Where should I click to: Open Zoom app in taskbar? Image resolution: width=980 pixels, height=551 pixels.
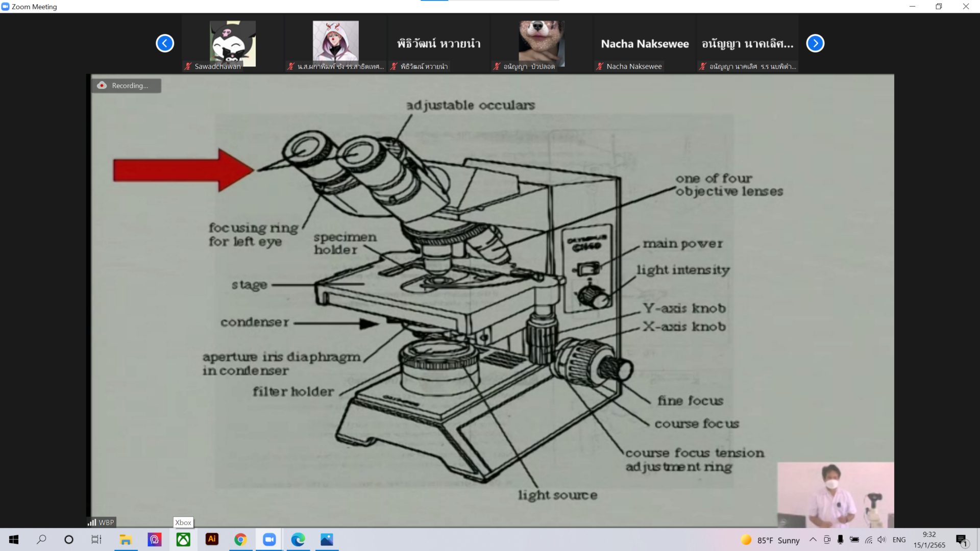(269, 540)
